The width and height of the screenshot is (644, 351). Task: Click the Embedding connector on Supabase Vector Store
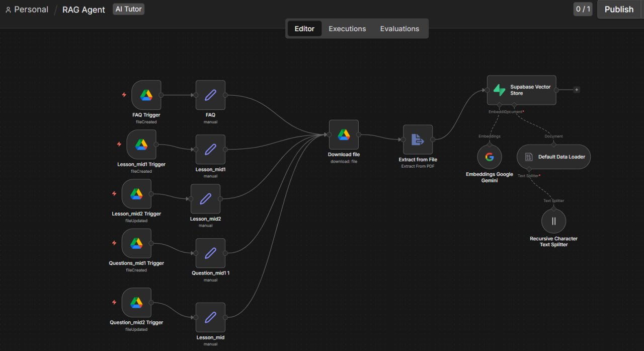[498, 105]
